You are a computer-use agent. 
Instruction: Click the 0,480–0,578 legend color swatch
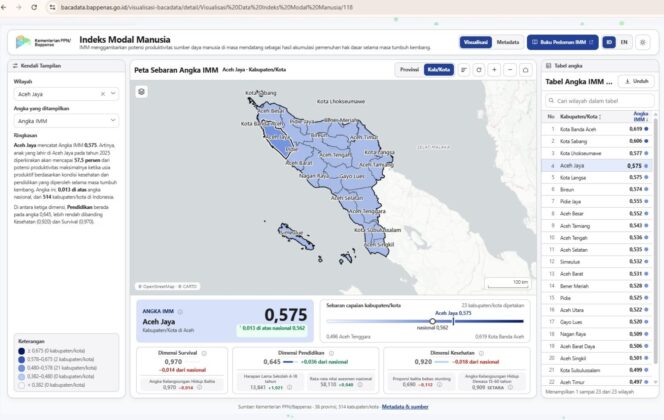click(22, 368)
